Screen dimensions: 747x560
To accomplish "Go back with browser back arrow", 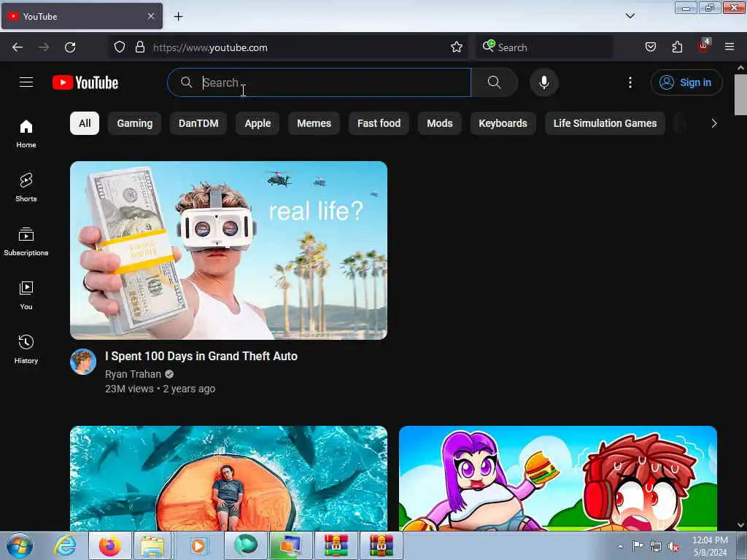I will pyautogui.click(x=18, y=47).
